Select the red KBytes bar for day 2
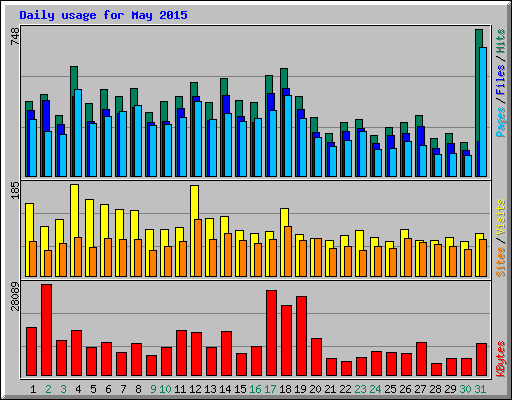This screenshot has width=512, height=400. (46, 330)
